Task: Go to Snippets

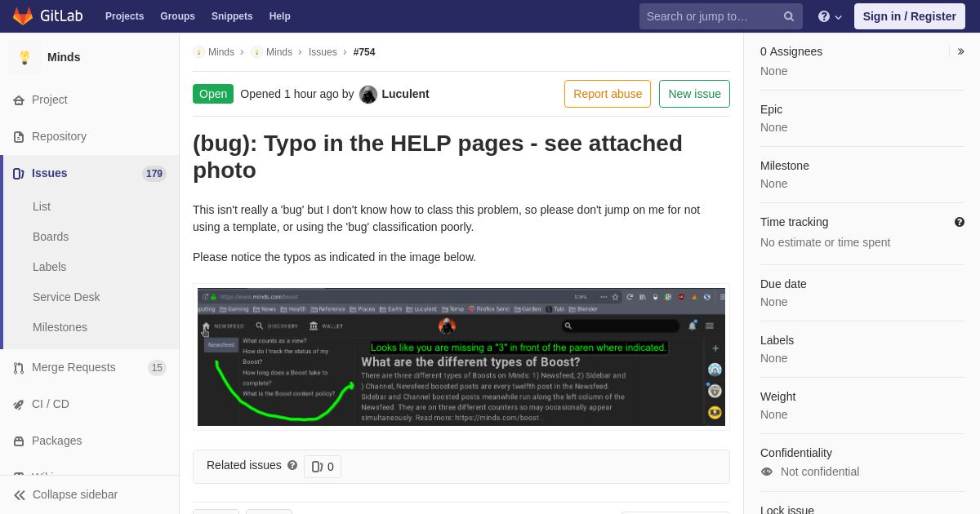Action: 232,16
